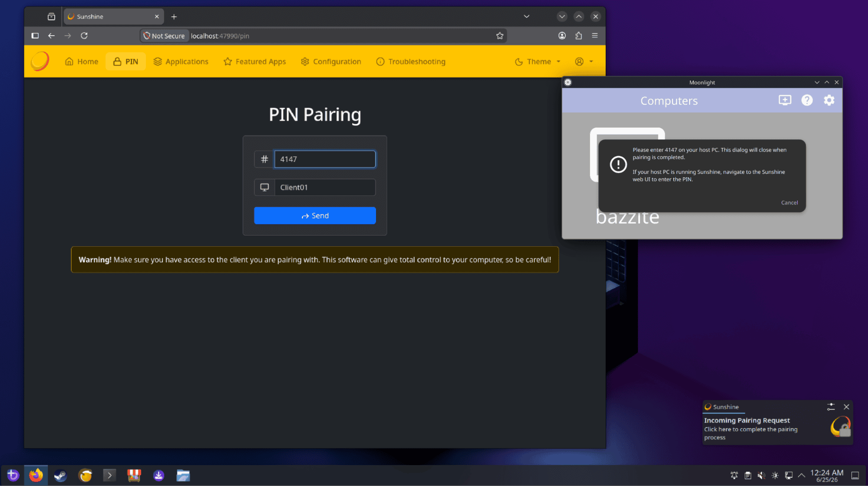The width and height of the screenshot is (868, 486).
Task: Open the Firefox extensions icon
Action: (x=578, y=36)
